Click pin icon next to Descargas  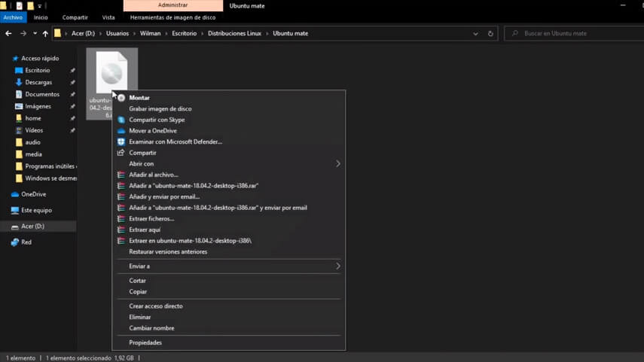tap(72, 83)
